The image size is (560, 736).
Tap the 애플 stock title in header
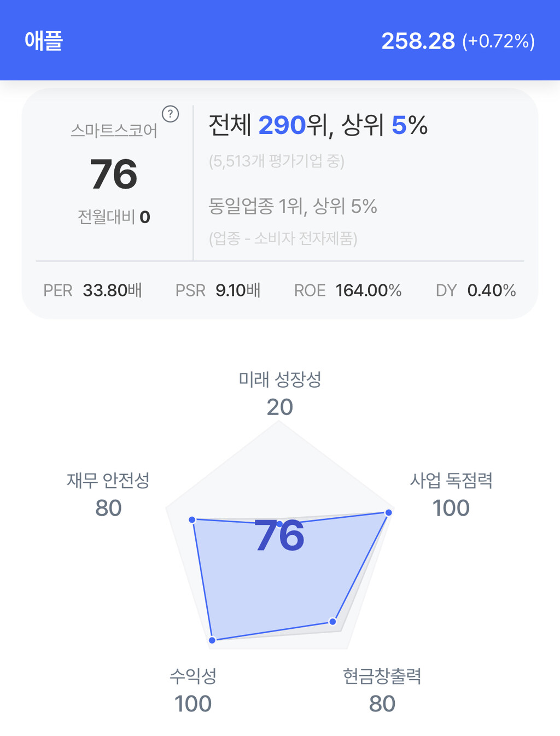(x=44, y=41)
